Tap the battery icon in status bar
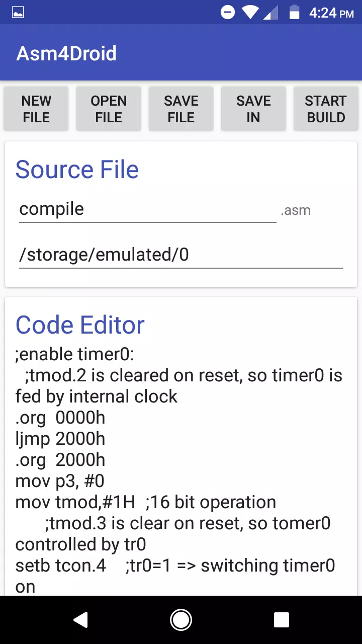Screen dimensions: 362x644 295,13
